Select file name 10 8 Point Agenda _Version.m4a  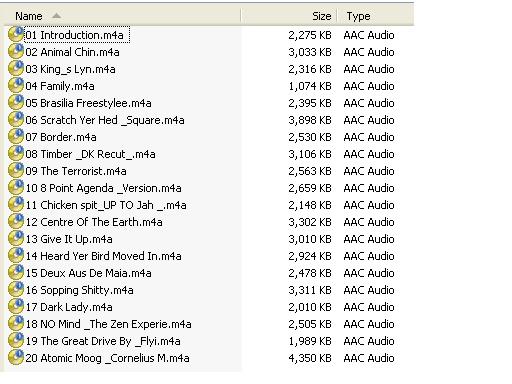coord(103,188)
